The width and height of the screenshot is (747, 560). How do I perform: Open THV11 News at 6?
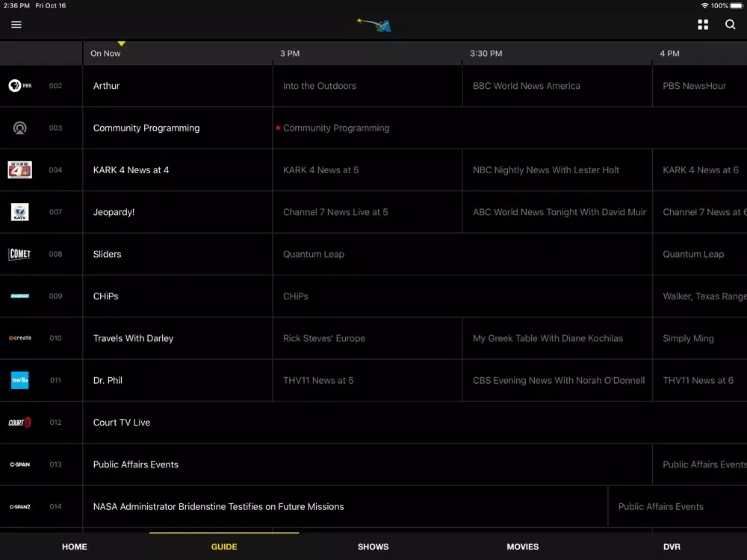(x=700, y=380)
